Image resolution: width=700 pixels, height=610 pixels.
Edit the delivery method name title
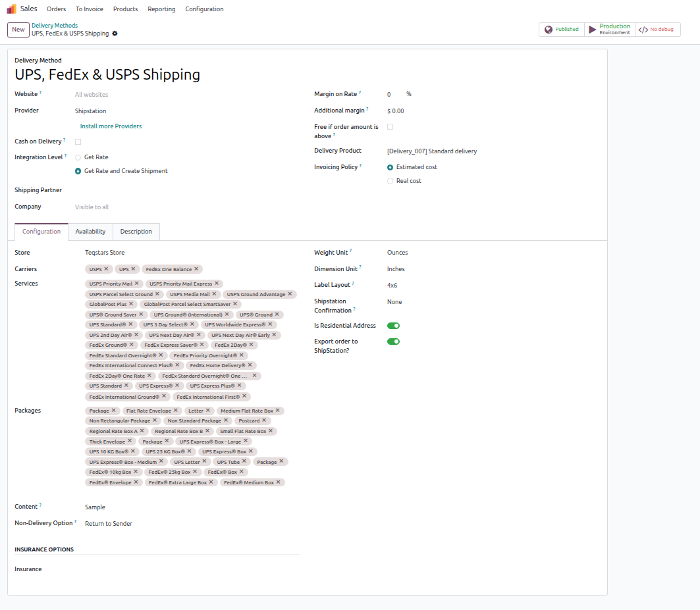[x=107, y=74]
